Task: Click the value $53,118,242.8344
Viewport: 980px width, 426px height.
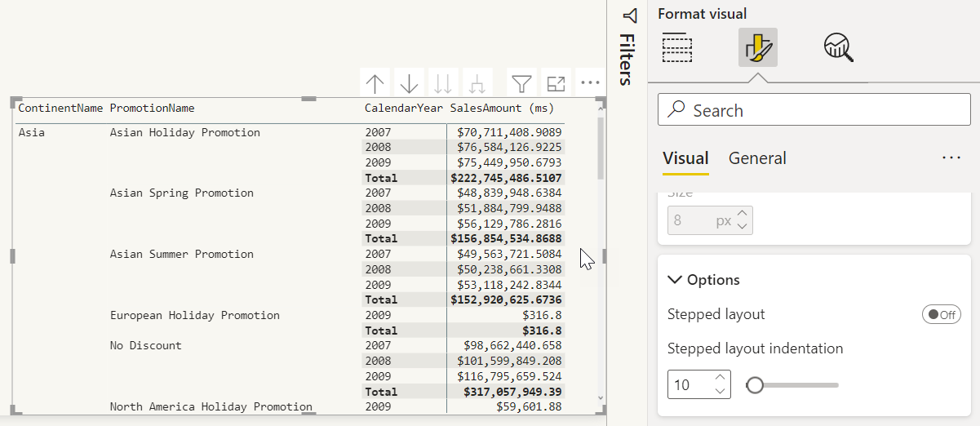Action: (x=509, y=285)
